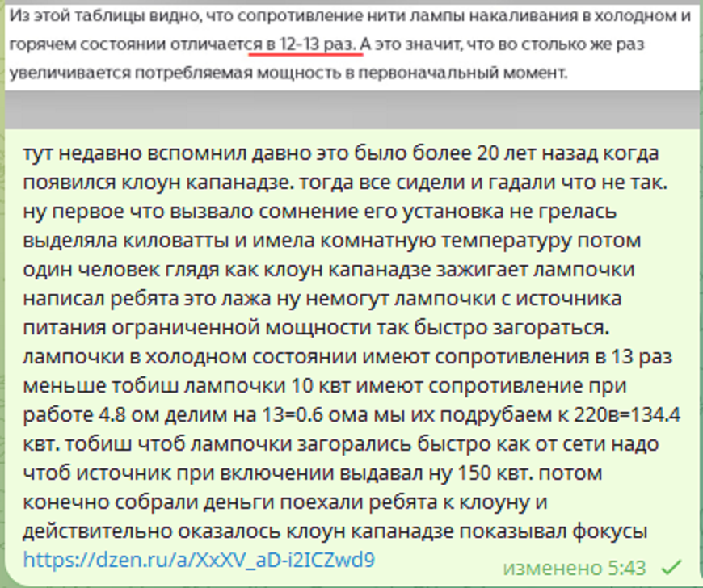Click the word "киловатты" in the message
This screenshot has height=588, width=703.
tap(163, 241)
